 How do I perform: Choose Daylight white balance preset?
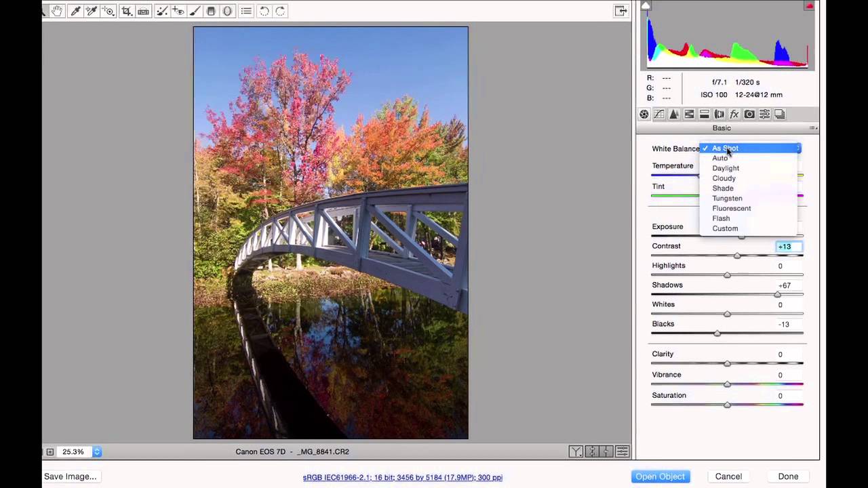[726, 168]
